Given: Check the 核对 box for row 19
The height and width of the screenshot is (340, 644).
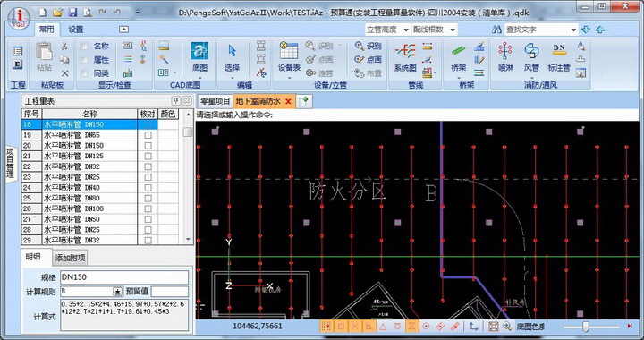Looking at the screenshot, I should 148,135.
